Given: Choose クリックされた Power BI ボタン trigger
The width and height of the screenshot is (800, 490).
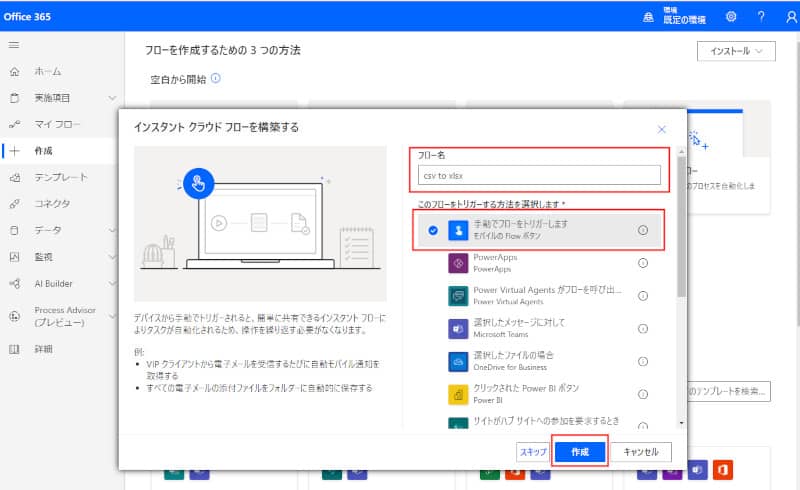Looking at the screenshot, I should (538, 394).
